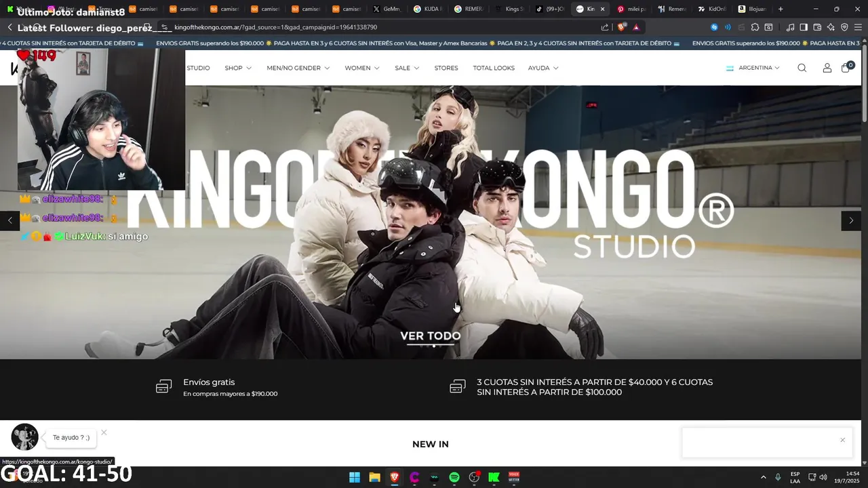Open the Kick app taskbar icon
868x488 pixels.
pos(494,477)
